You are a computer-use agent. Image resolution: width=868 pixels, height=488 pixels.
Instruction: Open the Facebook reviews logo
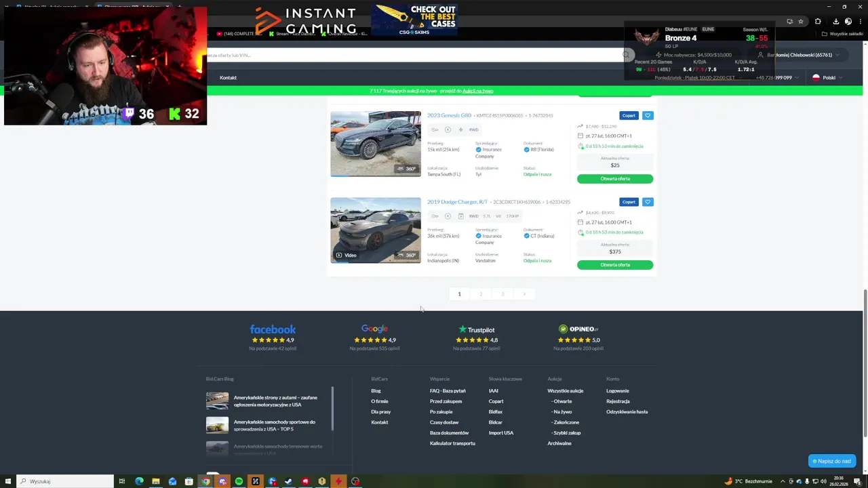[273, 329]
